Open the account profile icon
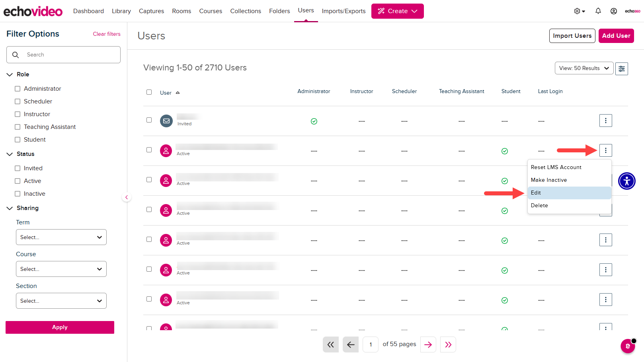Viewport: 644px width, 362px height. tap(614, 11)
